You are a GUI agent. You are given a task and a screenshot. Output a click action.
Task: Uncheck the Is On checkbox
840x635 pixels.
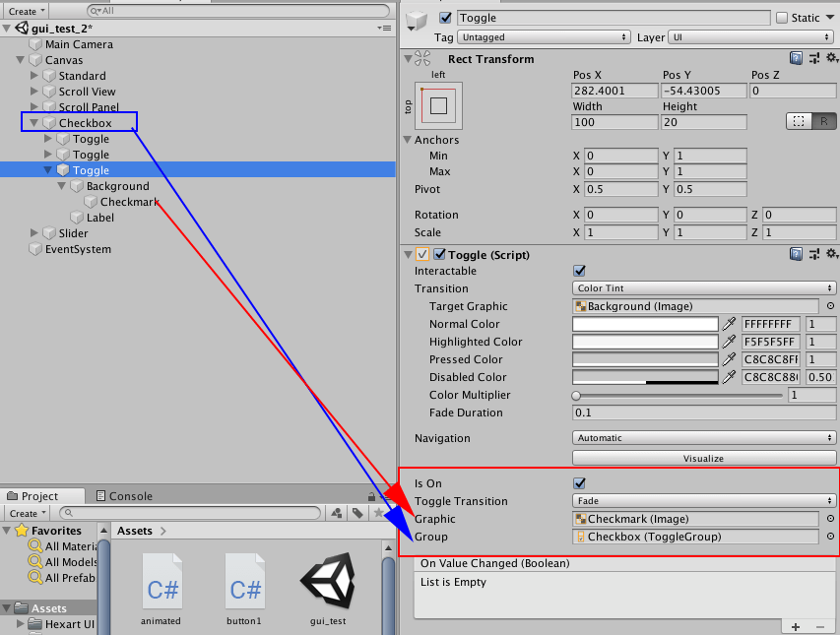tap(579, 483)
